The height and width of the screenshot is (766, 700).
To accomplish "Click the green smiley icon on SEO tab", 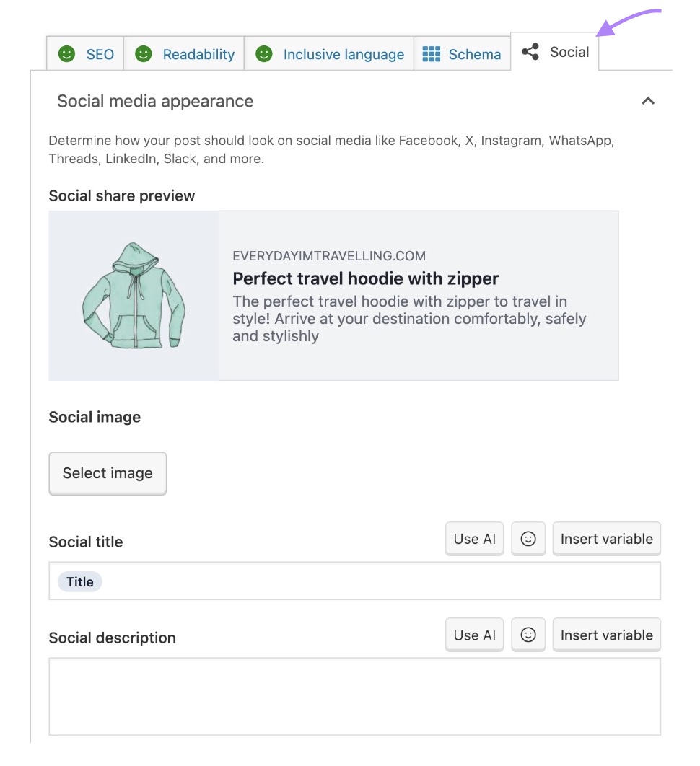I will (68, 53).
